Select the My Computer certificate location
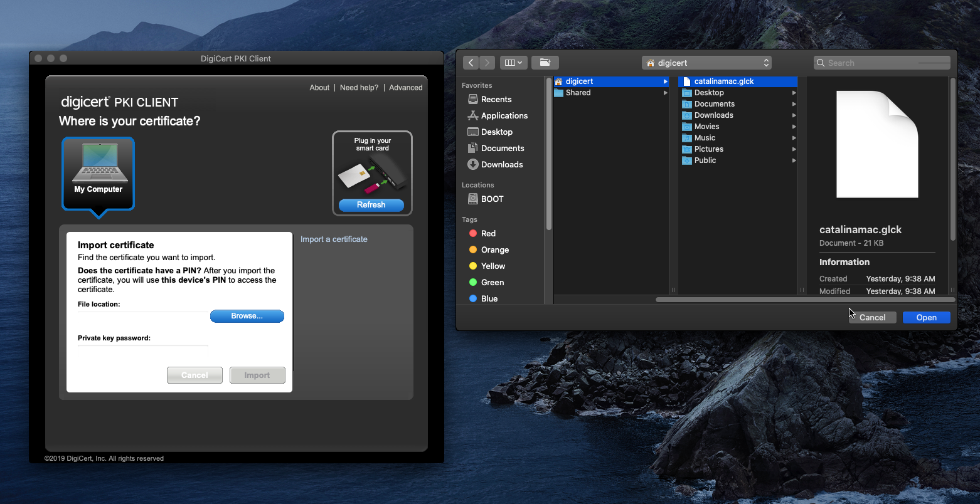The image size is (980, 504). pos(99,174)
